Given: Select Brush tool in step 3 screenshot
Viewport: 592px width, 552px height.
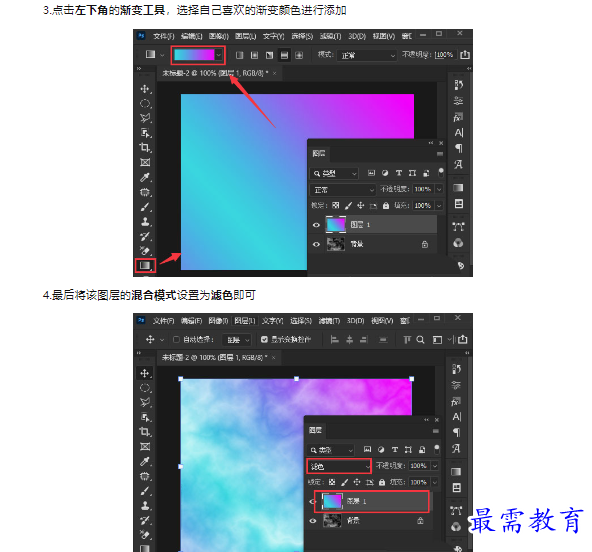Looking at the screenshot, I should pos(145,207).
